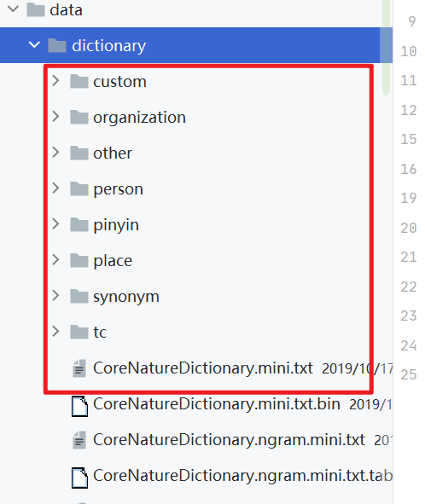Collapse the dictionary folder chevron
The image size is (425, 504).
click(34, 44)
